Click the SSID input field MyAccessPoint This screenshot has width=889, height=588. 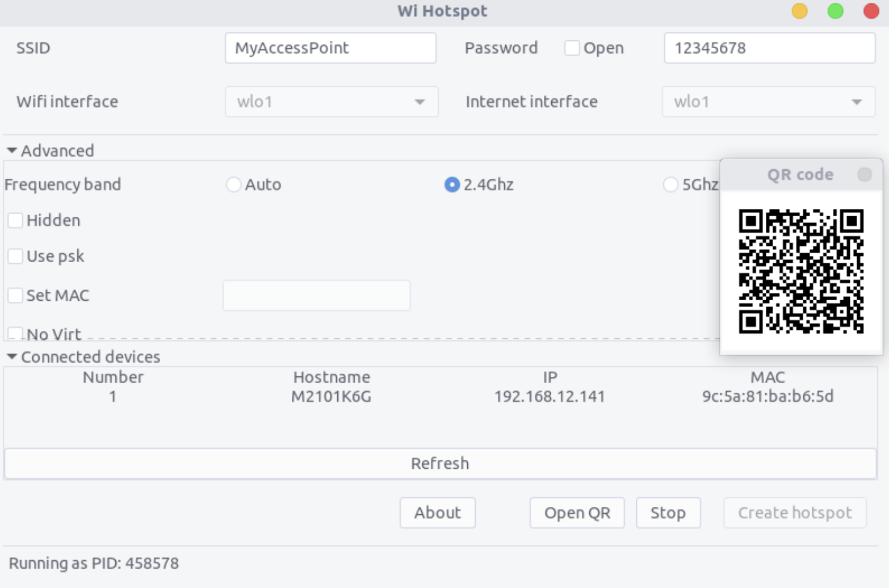[x=330, y=48]
